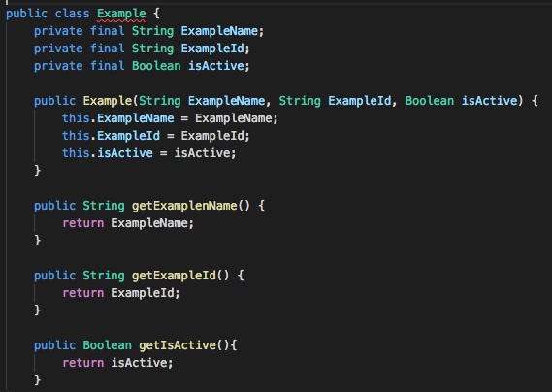Click return ExampleName statement
Viewport: 552px width, 392px height.
click(128, 223)
